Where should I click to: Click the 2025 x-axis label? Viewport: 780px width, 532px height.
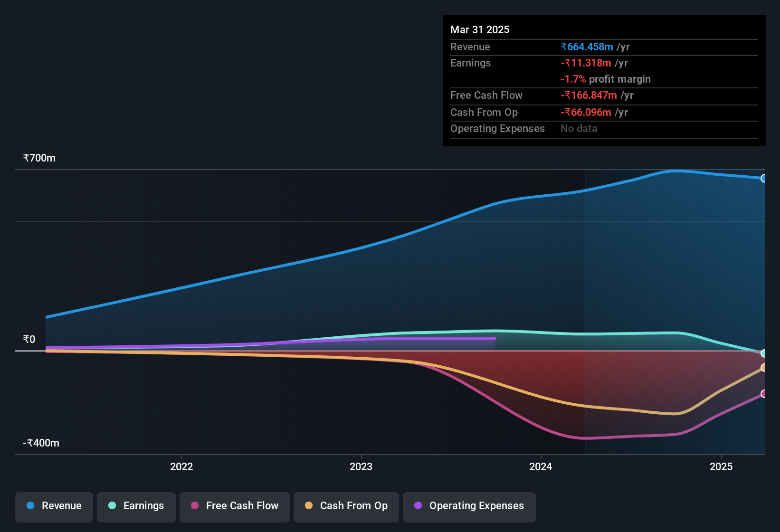click(x=721, y=466)
